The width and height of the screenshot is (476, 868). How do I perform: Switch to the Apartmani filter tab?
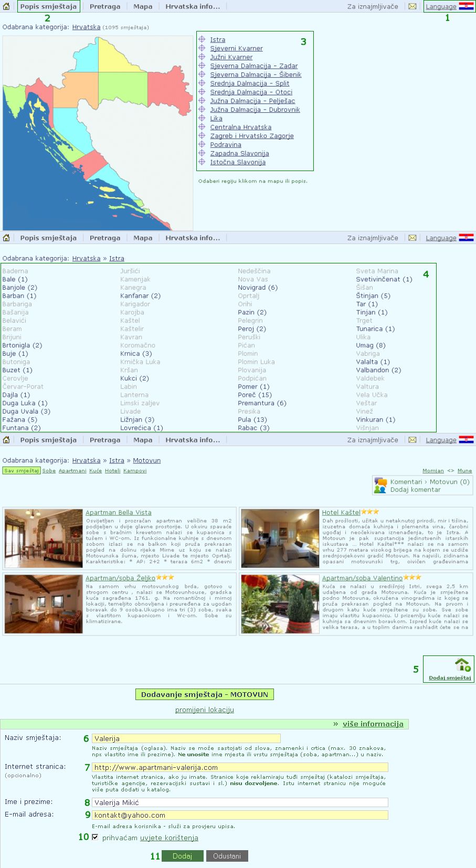(x=72, y=471)
